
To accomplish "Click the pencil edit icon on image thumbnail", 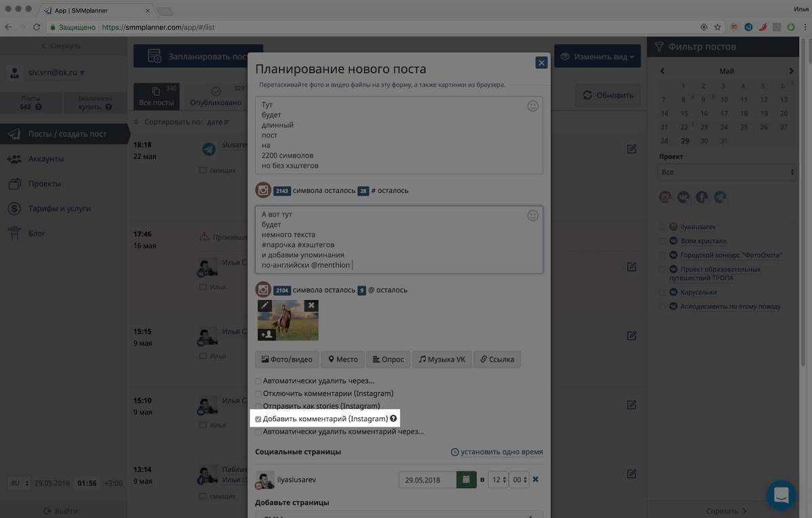I will (x=265, y=306).
